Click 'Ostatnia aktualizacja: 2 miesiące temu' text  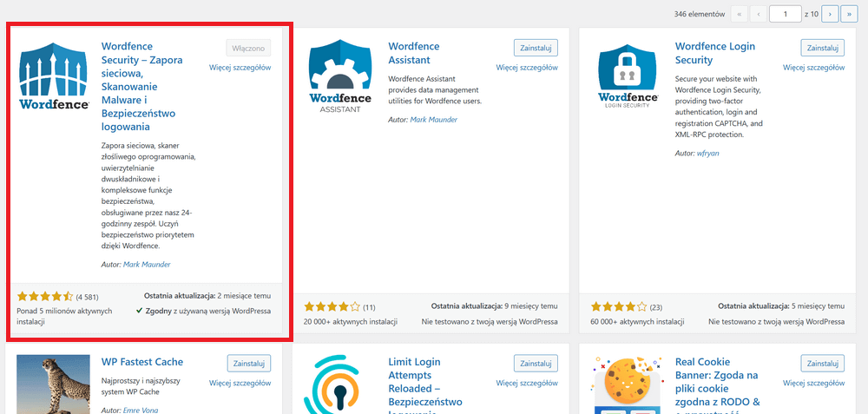point(207,296)
